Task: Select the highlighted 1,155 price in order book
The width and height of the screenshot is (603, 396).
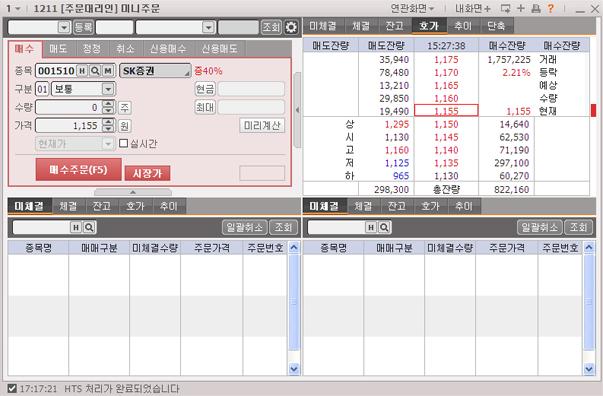Action: pos(446,111)
